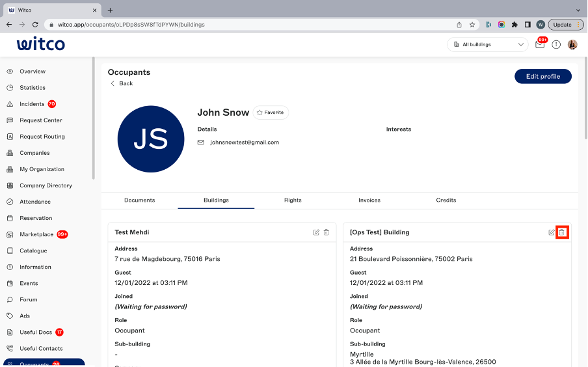The height and width of the screenshot is (367, 588).
Task: Switch to the Rights tab
Action: pos(293,200)
